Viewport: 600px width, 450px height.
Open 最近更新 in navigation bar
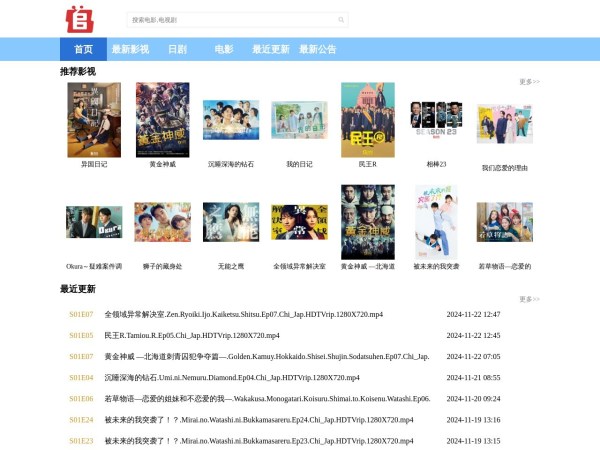coord(270,49)
